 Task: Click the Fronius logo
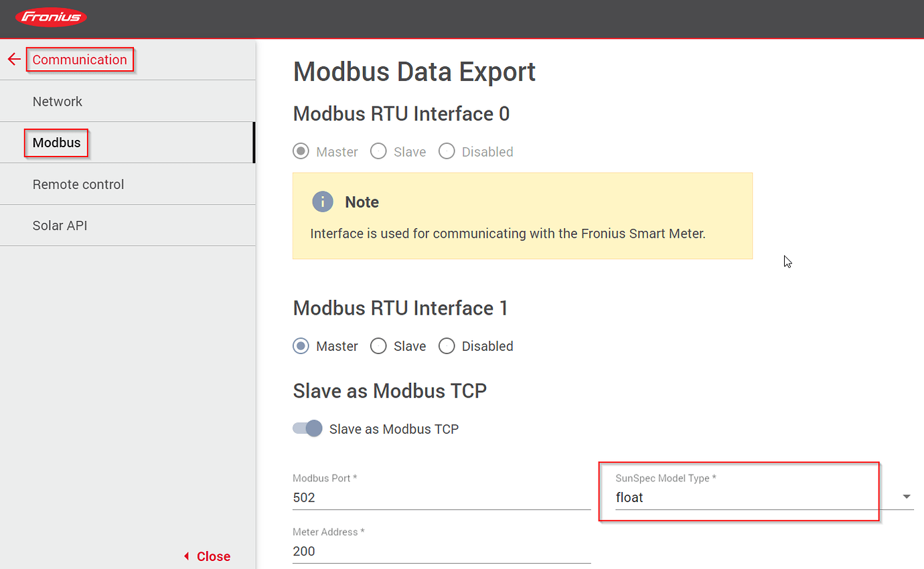[52, 17]
